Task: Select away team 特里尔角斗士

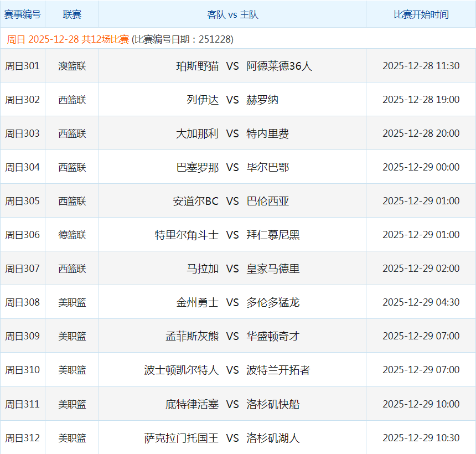Action: pyautogui.click(x=187, y=234)
